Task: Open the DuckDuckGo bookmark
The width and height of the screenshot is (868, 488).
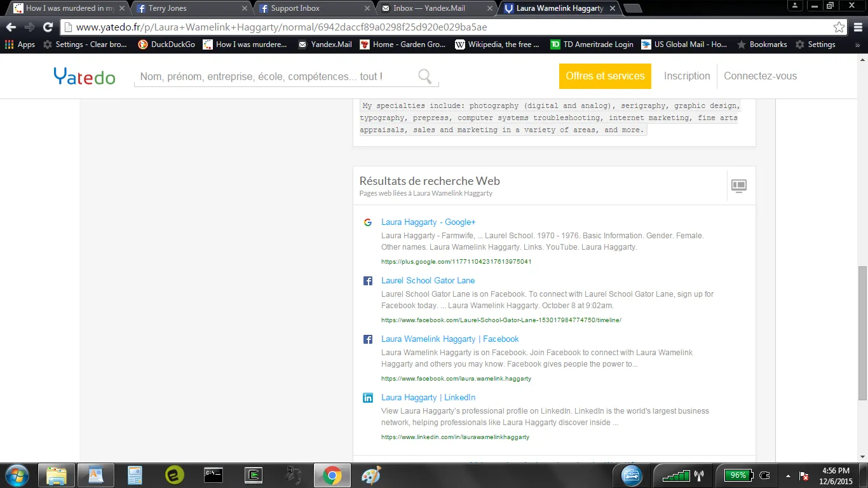Action: [x=166, y=44]
